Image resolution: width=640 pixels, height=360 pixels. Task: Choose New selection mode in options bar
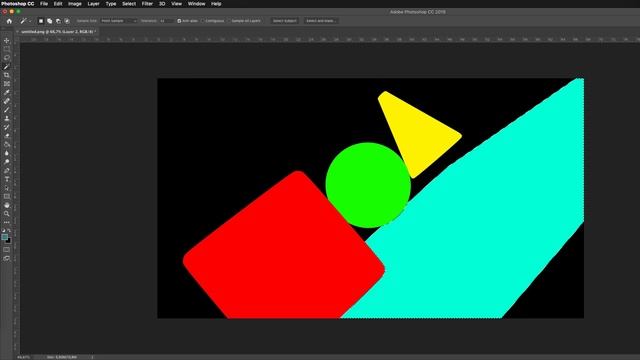click(x=41, y=21)
